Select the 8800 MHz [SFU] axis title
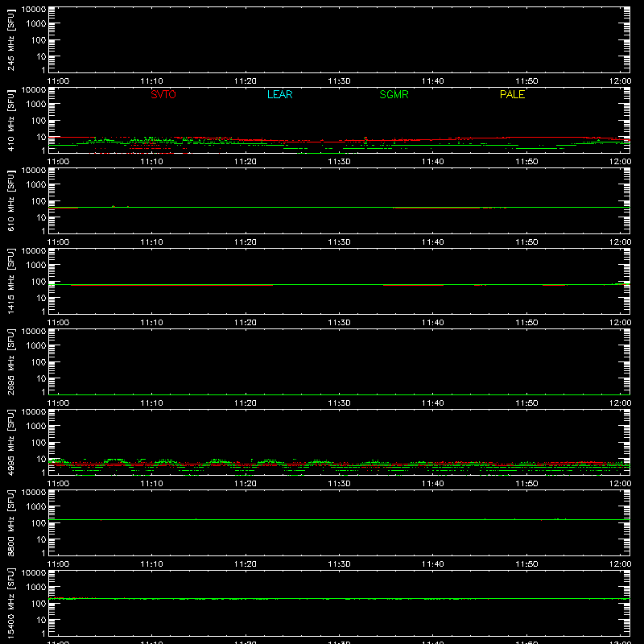Image resolution: width=644 pixels, height=644 pixels. tap(10, 523)
